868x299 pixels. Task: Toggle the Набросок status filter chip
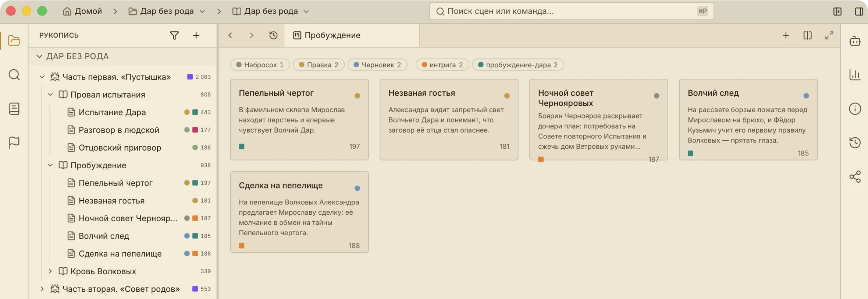pyautogui.click(x=260, y=65)
